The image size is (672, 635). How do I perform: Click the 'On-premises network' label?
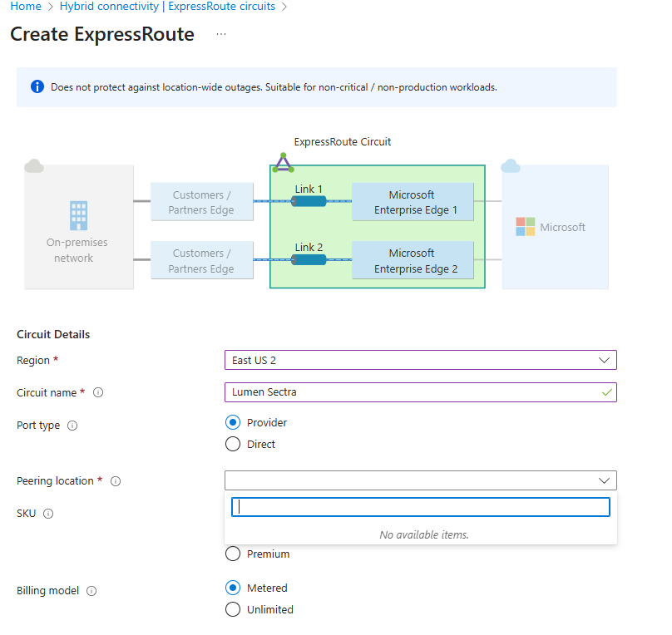77,250
